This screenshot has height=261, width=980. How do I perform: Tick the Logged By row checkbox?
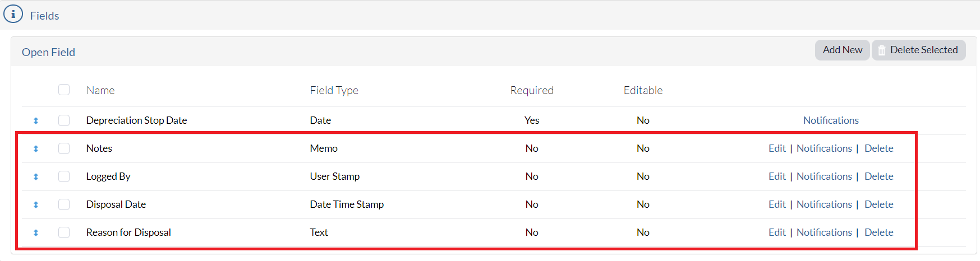click(64, 176)
